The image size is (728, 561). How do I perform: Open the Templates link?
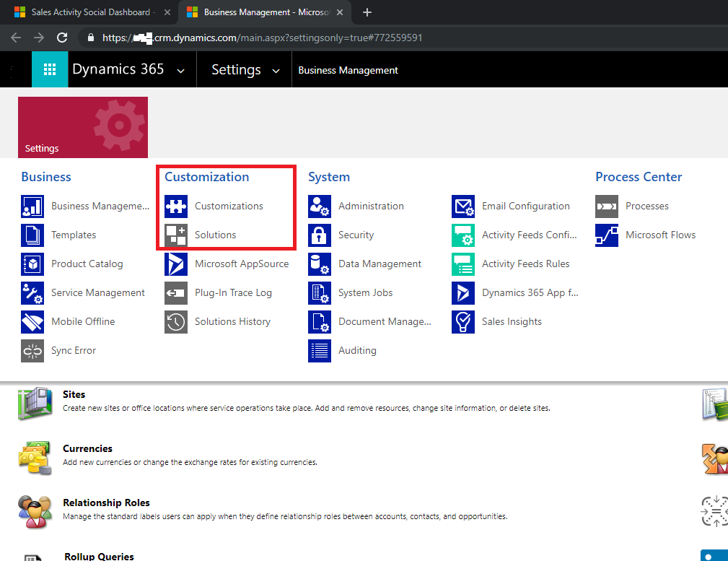[x=74, y=235]
